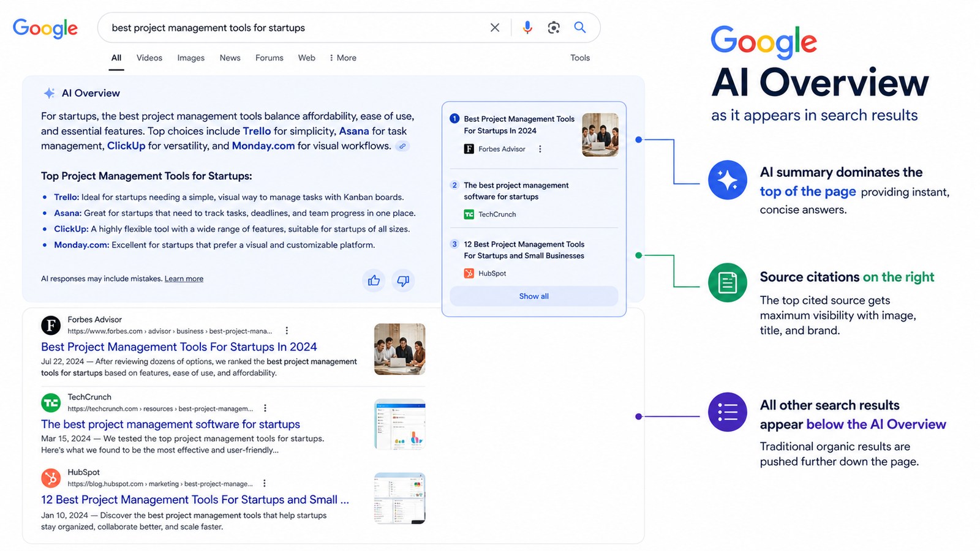Click the blog.hubspot.com breadcrumb URL
Screen dimensions: 980x551
[160, 484]
